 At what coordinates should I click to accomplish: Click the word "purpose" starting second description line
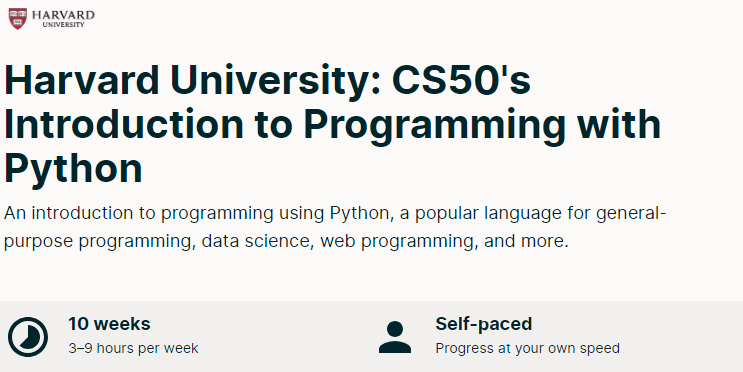pos(39,243)
